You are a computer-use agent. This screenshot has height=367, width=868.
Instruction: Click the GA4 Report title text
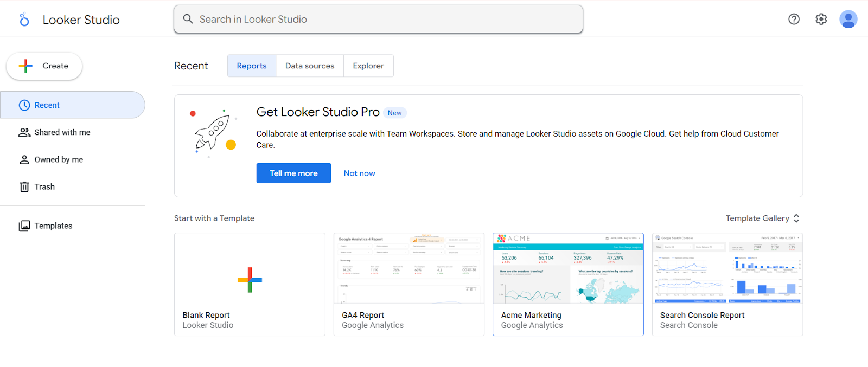pyautogui.click(x=363, y=315)
